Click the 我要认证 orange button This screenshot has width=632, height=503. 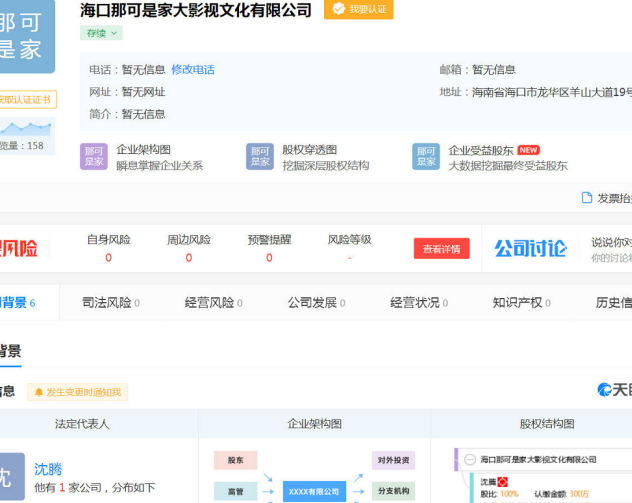(358, 9)
